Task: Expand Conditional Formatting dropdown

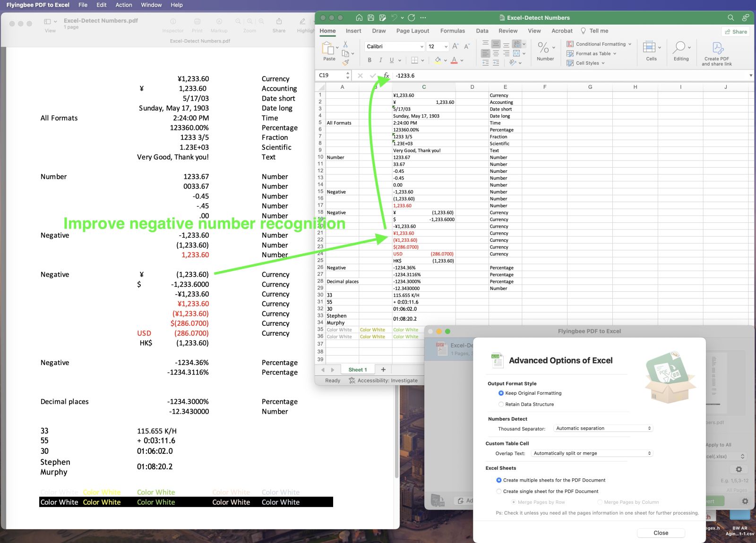Action: pyautogui.click(x=630, y=44)
